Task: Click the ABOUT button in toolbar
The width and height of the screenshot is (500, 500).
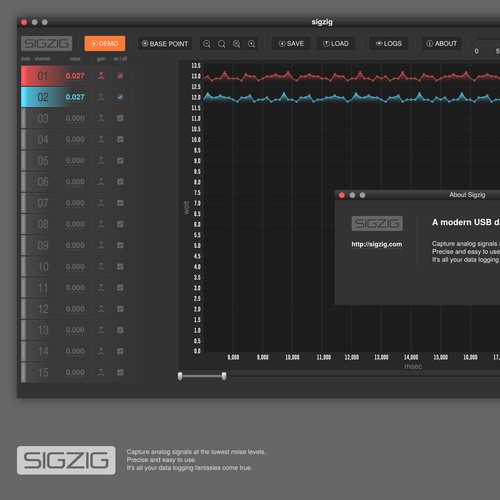Action: (442, 44)
